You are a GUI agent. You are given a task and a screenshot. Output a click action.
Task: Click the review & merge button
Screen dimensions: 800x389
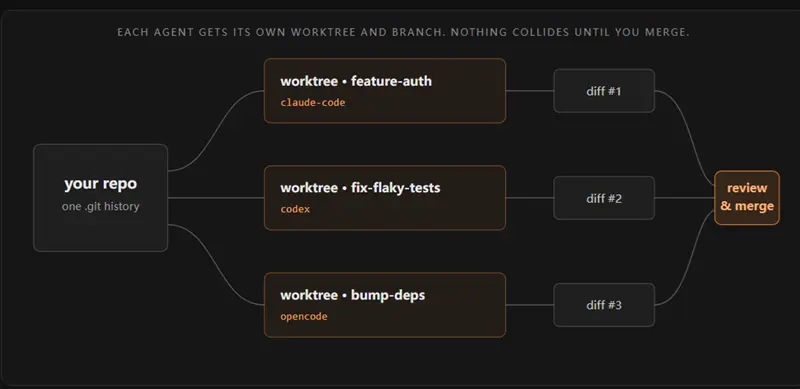click(747, 198)
